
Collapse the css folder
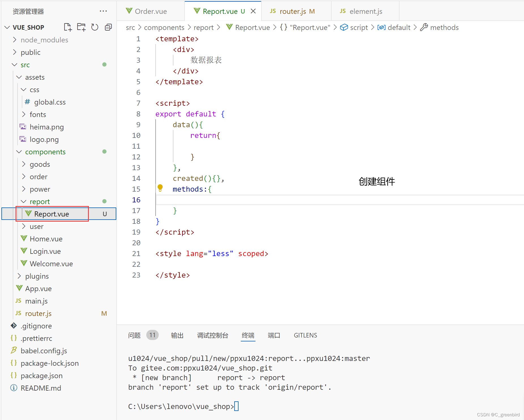pos(24,89)
